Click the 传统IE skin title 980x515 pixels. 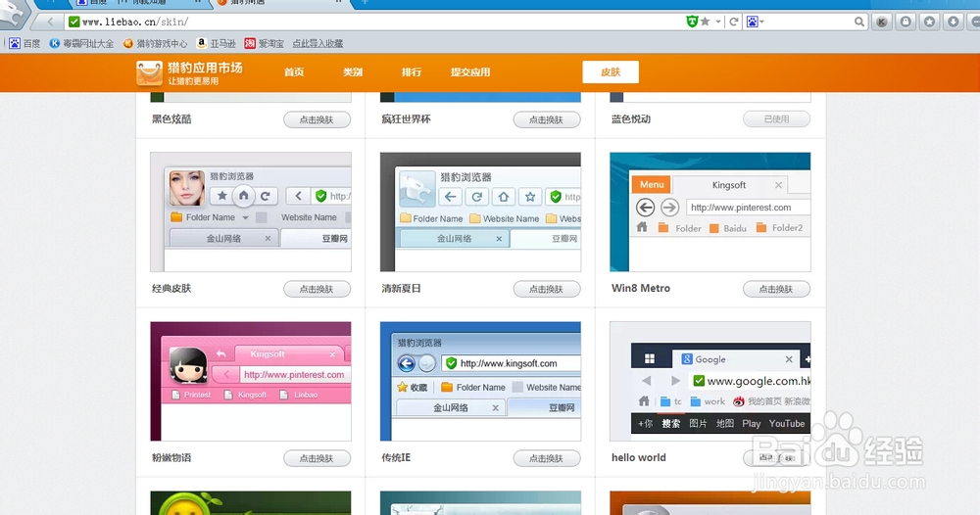(x=396, y=457)
